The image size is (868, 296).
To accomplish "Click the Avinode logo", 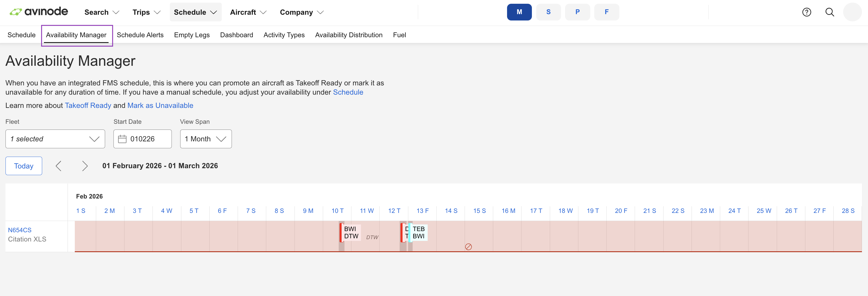I will tap(39, 11).
